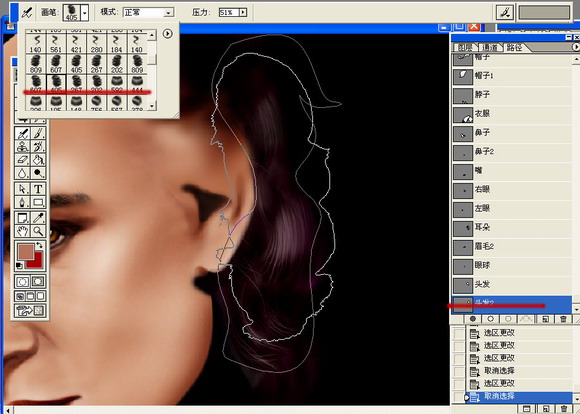Switch to Quick Mask mode
The width and height of the screenshot is (580, 414).
(38, 282)
